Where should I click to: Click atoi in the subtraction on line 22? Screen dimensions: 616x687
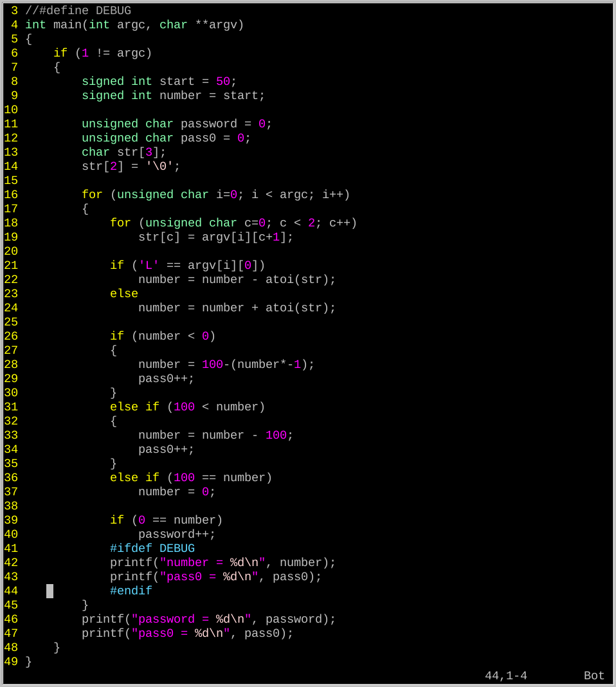[x=279, y=280]
